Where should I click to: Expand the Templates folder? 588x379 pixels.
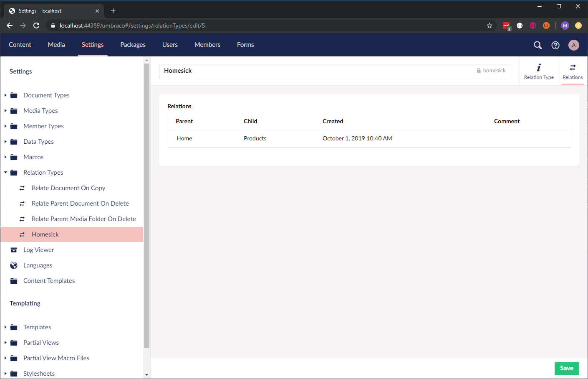point(5,327)
